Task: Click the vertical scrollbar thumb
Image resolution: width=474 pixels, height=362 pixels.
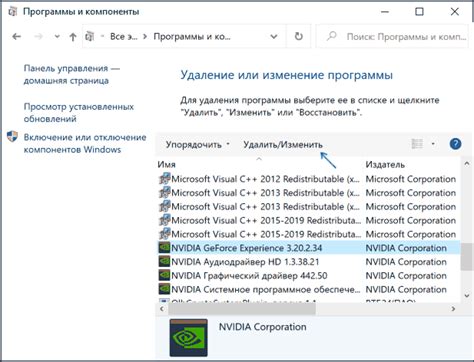Action: point(467,256)
